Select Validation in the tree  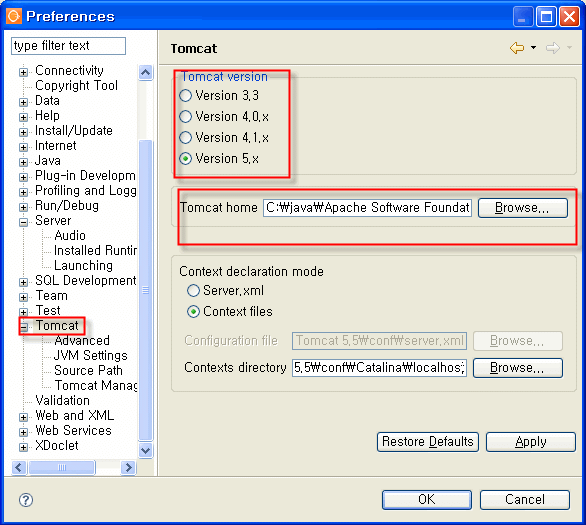pos(62,401)
